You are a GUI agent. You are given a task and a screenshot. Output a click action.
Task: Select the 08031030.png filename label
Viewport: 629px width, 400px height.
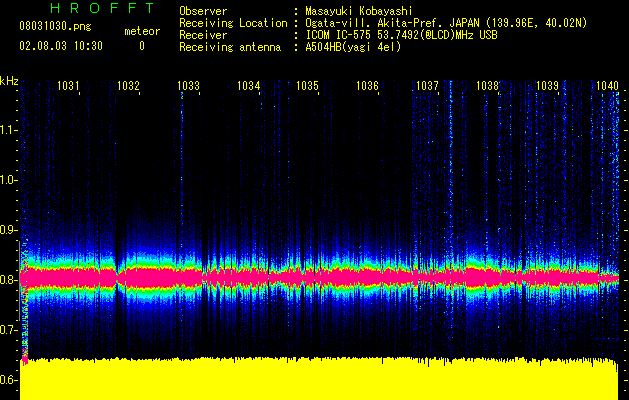55,27
